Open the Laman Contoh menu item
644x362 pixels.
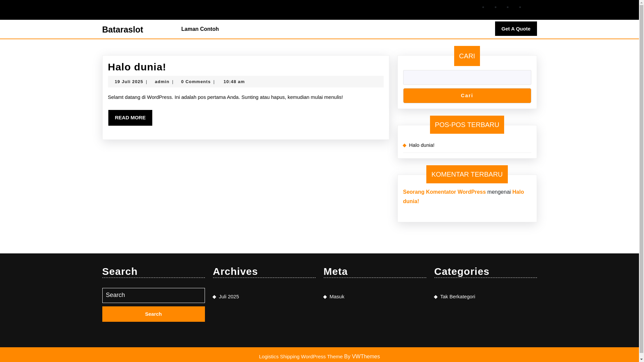pos(200,29)
